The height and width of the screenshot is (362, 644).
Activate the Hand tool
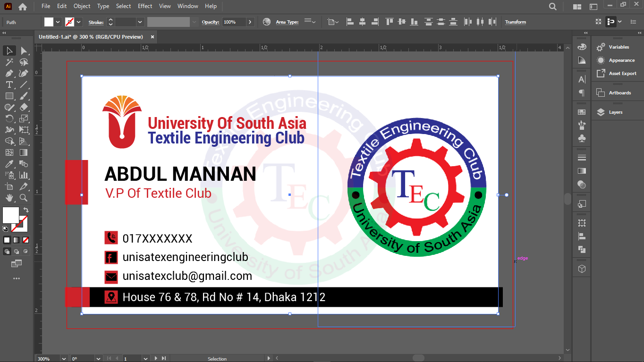[9, 198]
